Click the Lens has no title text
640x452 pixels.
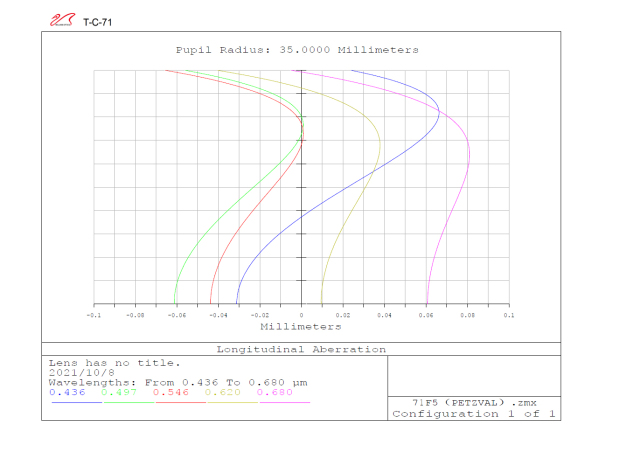(x=115, y=362)
